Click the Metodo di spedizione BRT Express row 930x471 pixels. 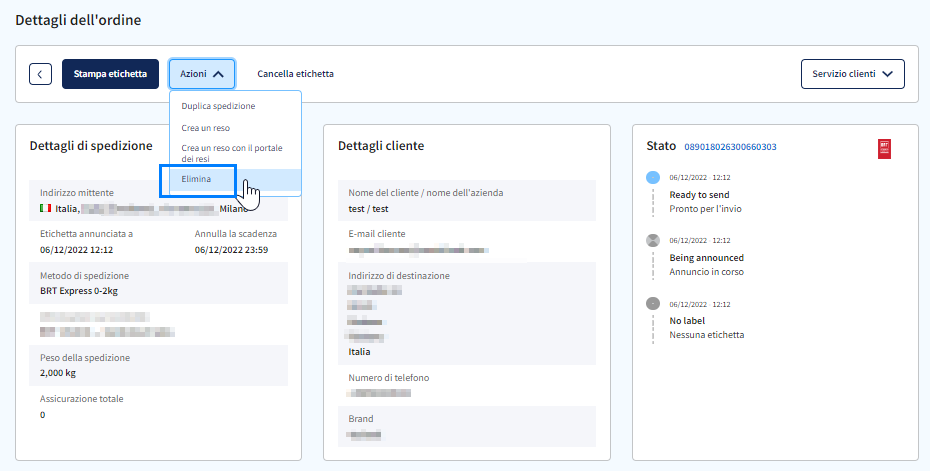coord(158,283)
